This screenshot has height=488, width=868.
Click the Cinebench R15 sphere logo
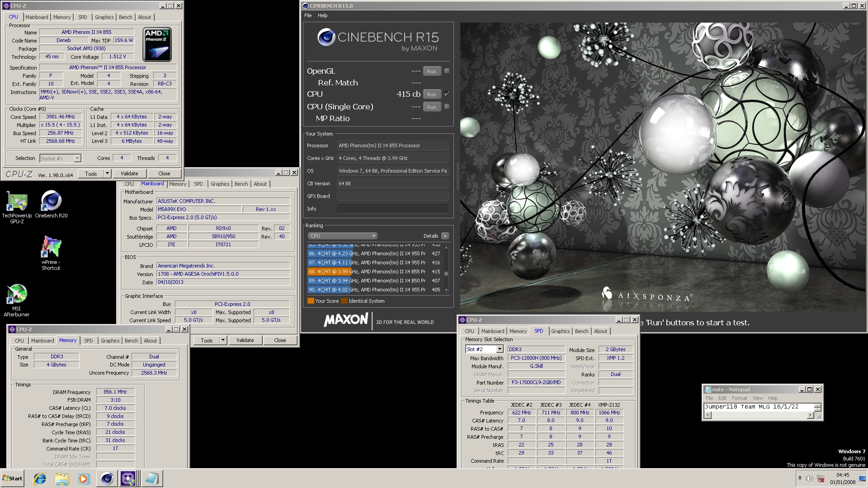(x=326, y=37)
